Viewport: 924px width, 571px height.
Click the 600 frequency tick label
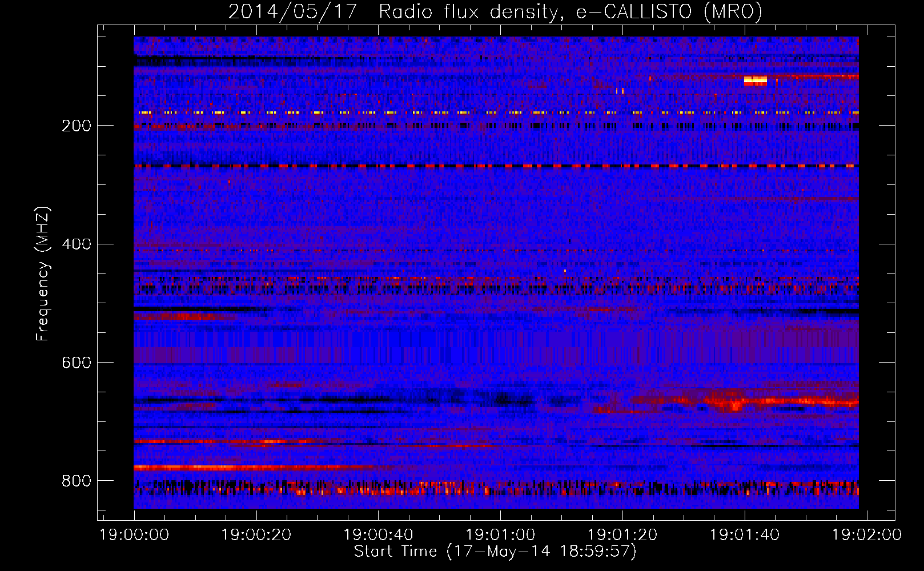[x=77, y=363]
